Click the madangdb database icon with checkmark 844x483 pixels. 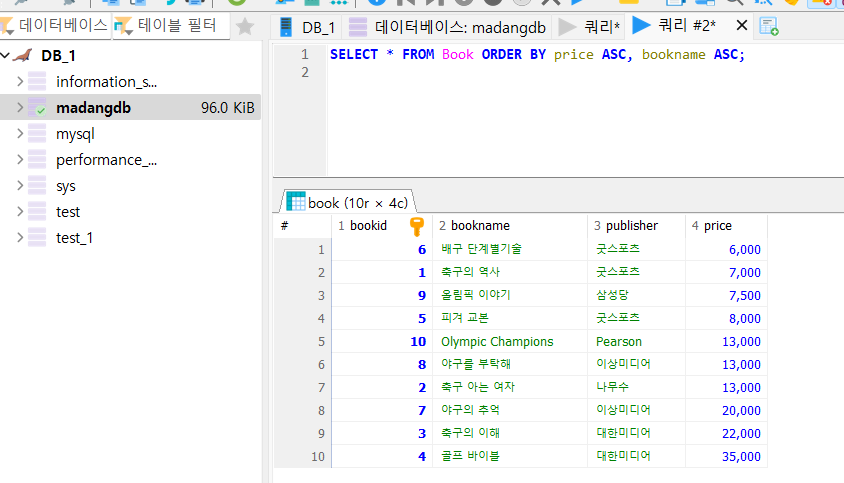[x=37, y=107]
